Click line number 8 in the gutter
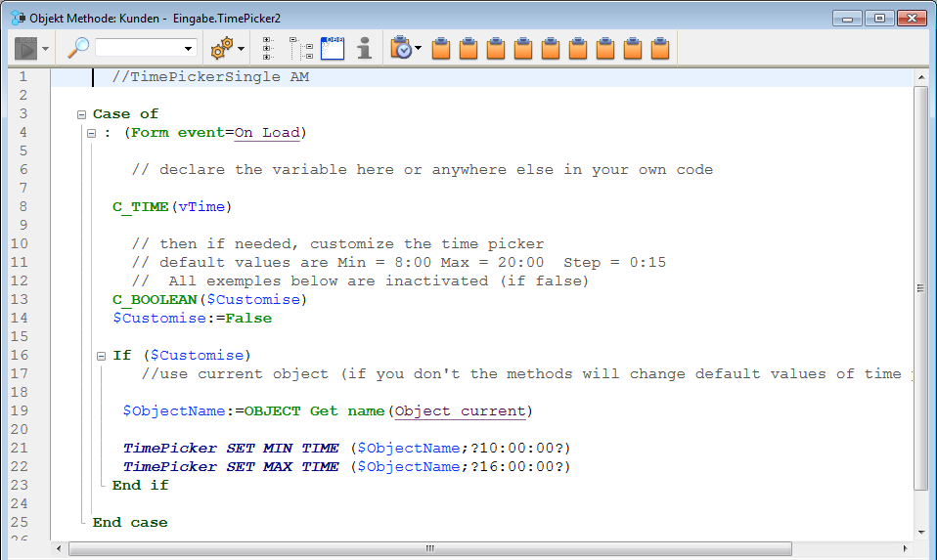Viewport: 937px width, 560px height. click(23, 206)
